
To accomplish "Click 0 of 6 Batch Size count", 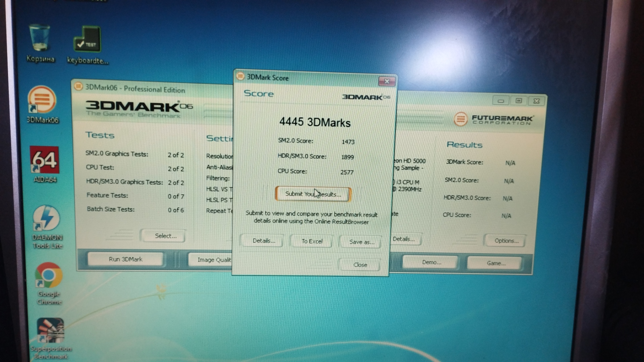I will (176, 210).
